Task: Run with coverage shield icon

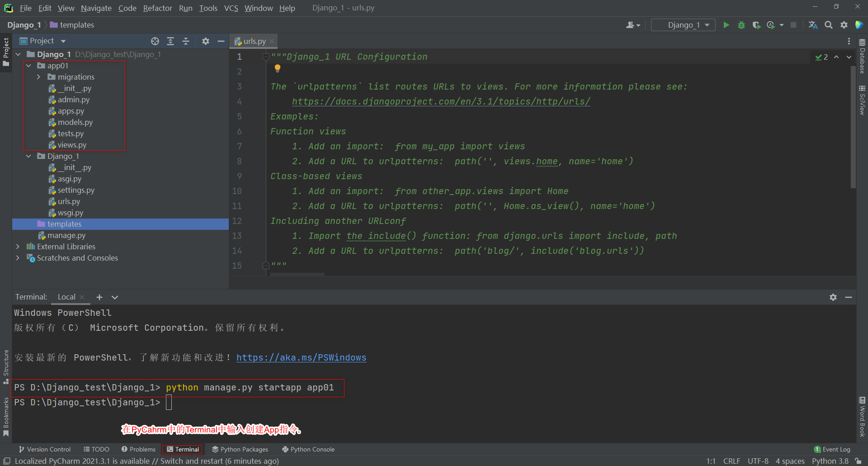Action: pos(756,25)
